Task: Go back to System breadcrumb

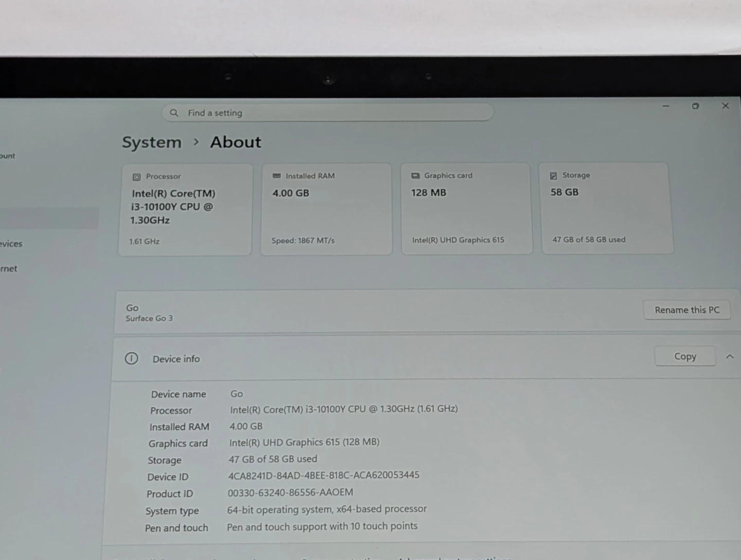Action: coord(152,142)
